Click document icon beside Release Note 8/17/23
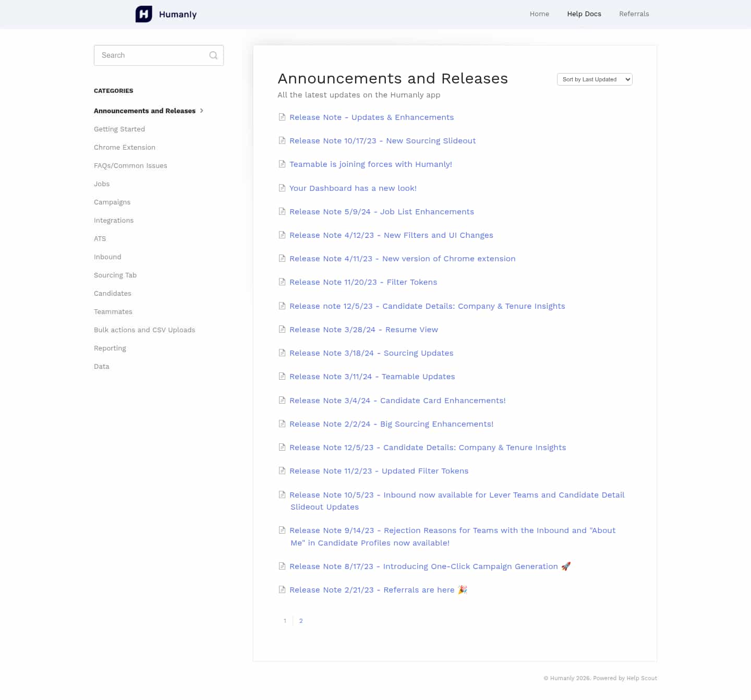The height and width of the screenshot is (700, 751). click(282, 566)
